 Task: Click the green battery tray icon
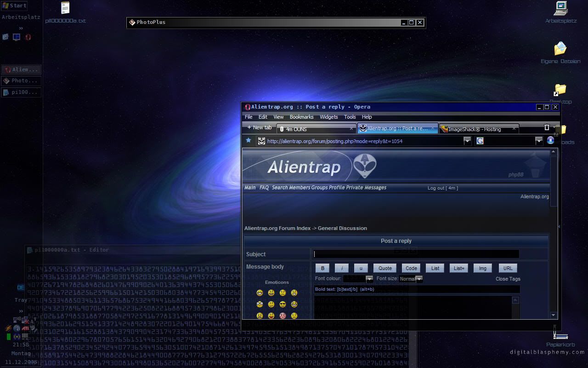(8, 337)
